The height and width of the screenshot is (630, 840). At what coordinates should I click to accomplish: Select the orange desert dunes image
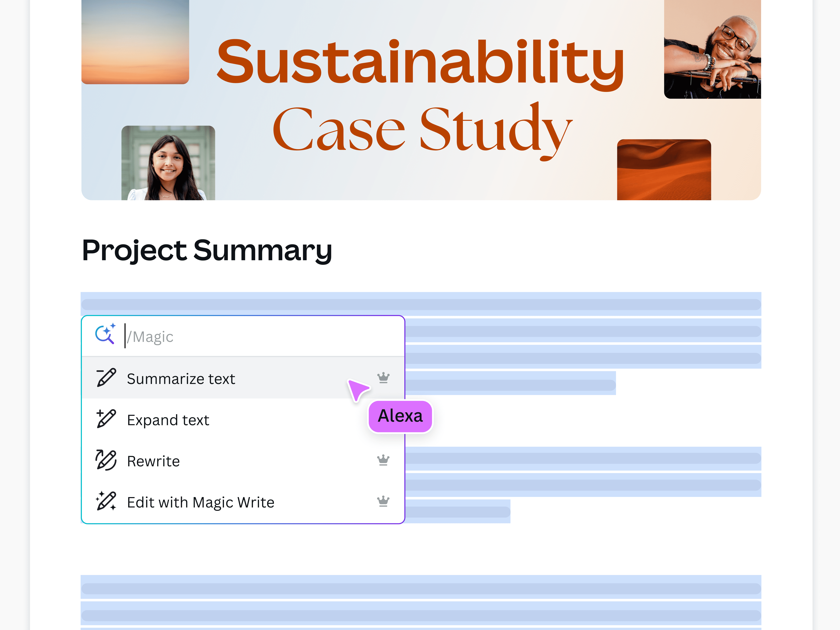tap(664, 170)
